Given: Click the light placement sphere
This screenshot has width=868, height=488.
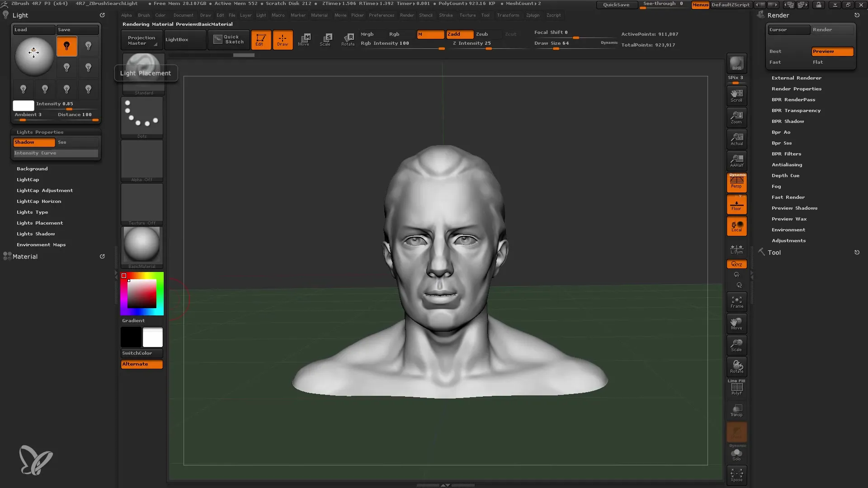Looking at the screenshot, I should (x=34, y=56).
